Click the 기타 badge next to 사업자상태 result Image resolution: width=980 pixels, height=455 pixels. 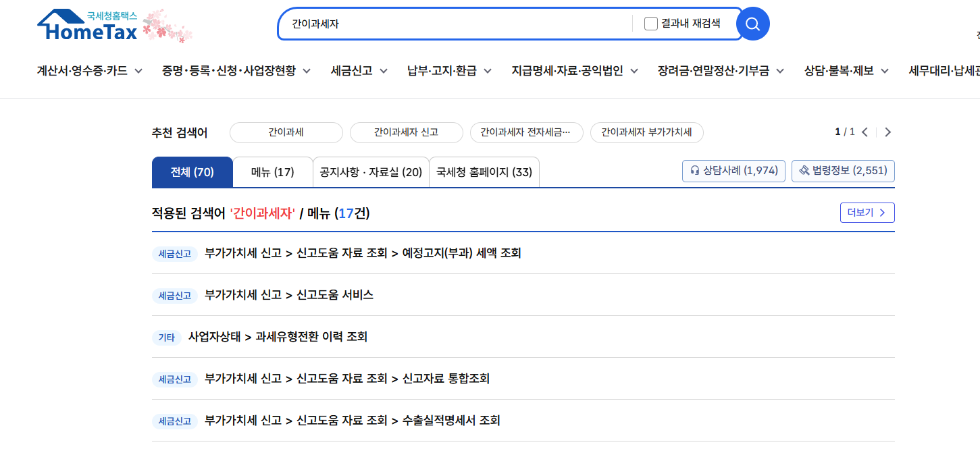click(167, 337)
